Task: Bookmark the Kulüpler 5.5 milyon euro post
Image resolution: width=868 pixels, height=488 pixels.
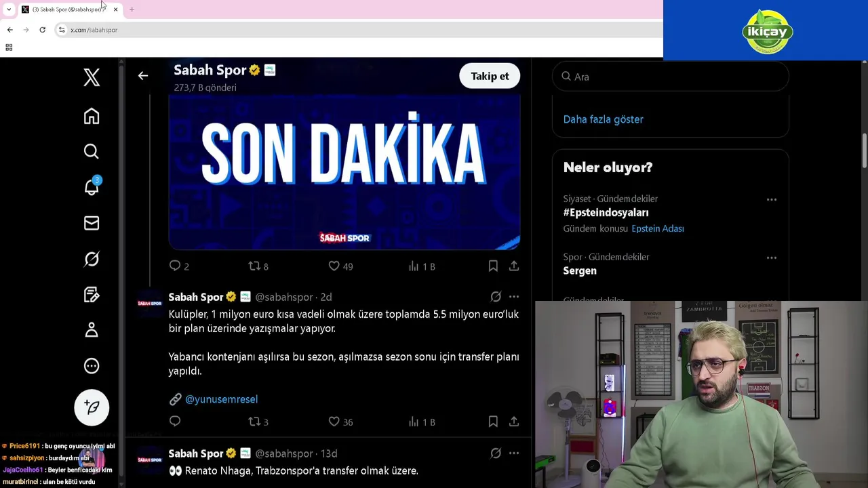Action: tap(493, 422)
